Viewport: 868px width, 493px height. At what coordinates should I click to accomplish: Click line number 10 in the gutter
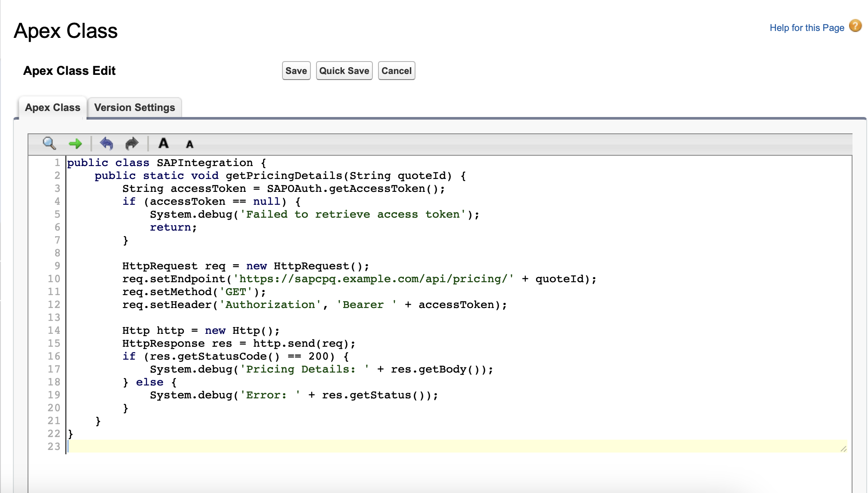pyautogui.click(x=54, y=279)
